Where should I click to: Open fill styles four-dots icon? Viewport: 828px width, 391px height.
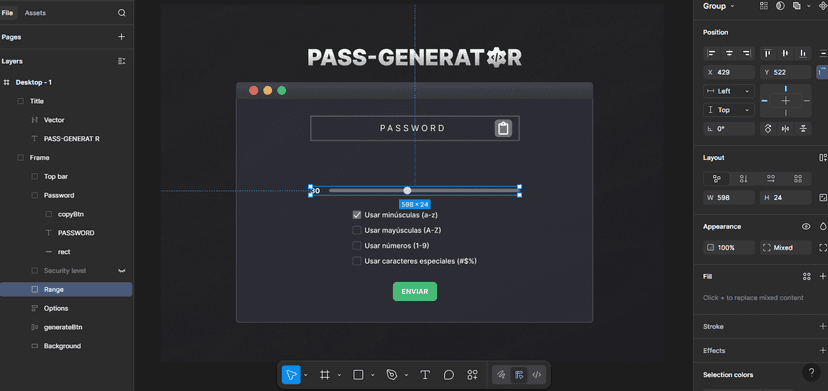click(806, 276)
